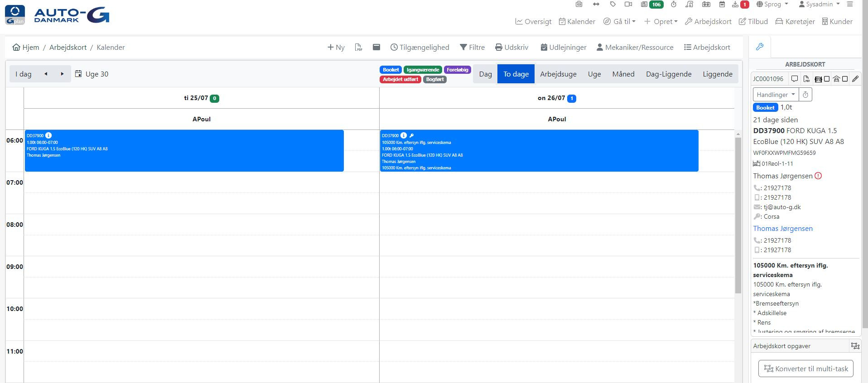868x383 pixels.
Task: Open the Sprog language dropdown
Action: [x=772, y=5]
